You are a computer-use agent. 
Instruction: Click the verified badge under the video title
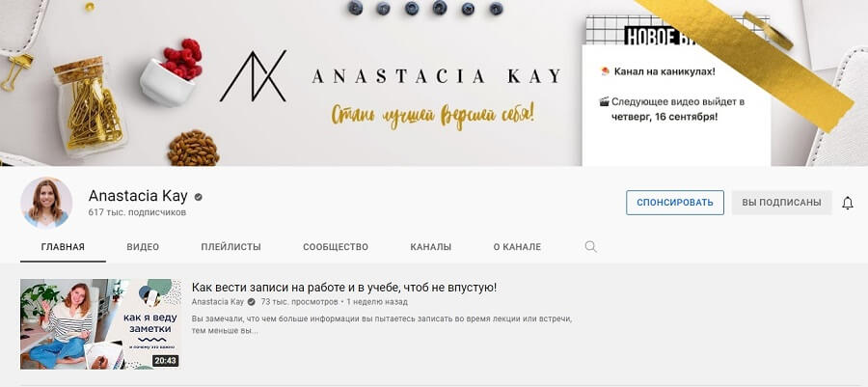(x=251, y=302)
